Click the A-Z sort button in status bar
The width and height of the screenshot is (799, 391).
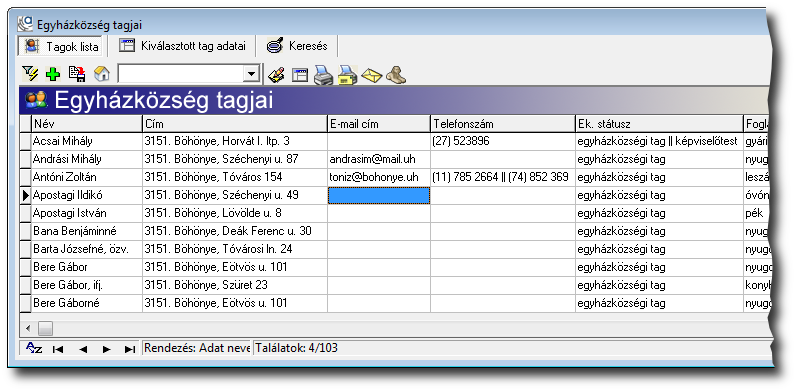pos(34,349)
